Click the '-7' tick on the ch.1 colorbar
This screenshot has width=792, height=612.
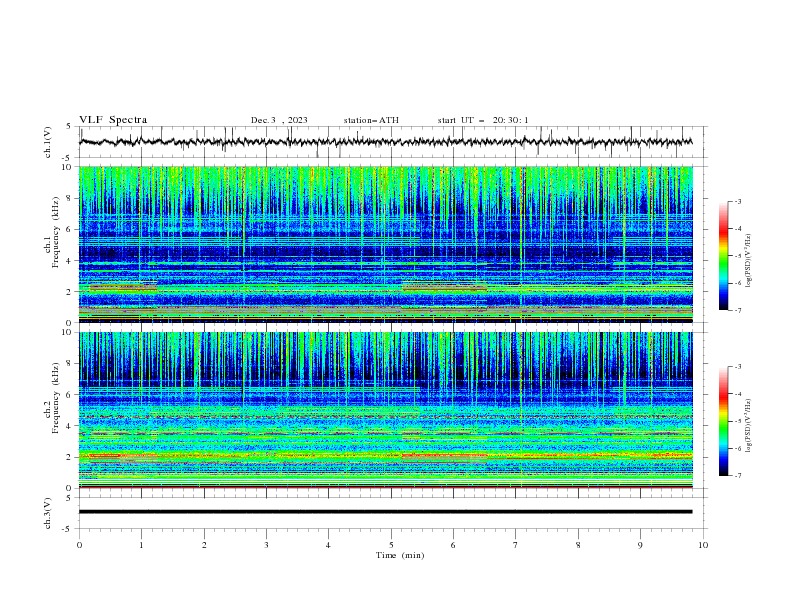click(737, 310)
